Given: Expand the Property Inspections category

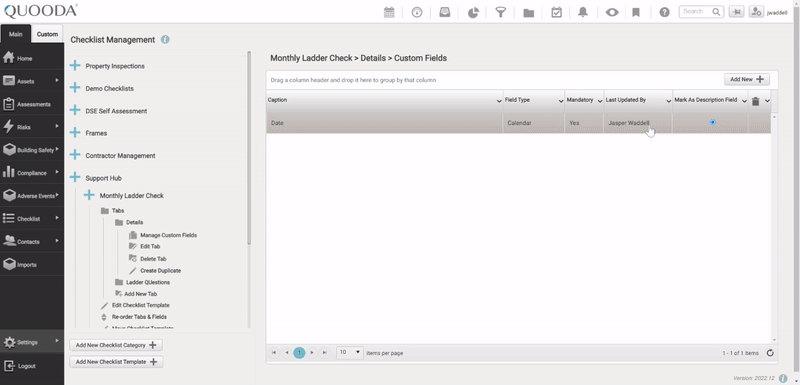Looking at the screenshot, I should [75, 65].
